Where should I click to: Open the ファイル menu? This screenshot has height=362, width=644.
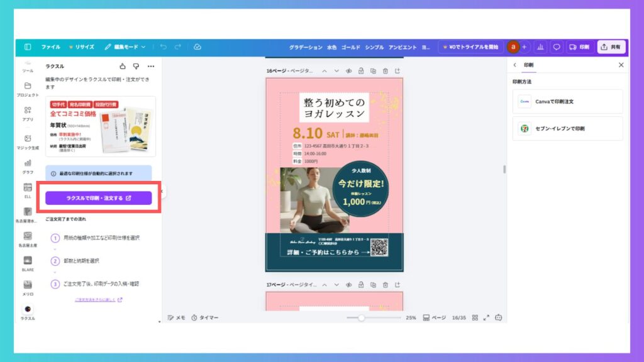50,47
